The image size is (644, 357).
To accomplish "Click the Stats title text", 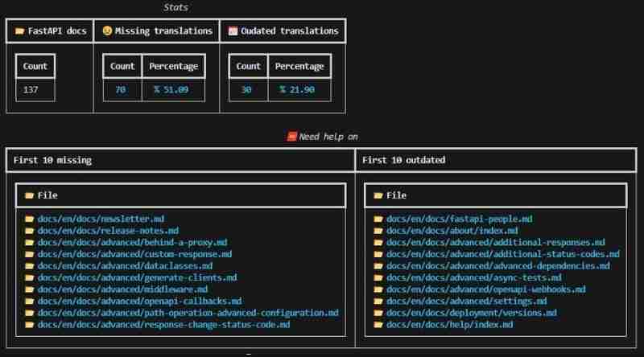I will [x=175, y=7].
